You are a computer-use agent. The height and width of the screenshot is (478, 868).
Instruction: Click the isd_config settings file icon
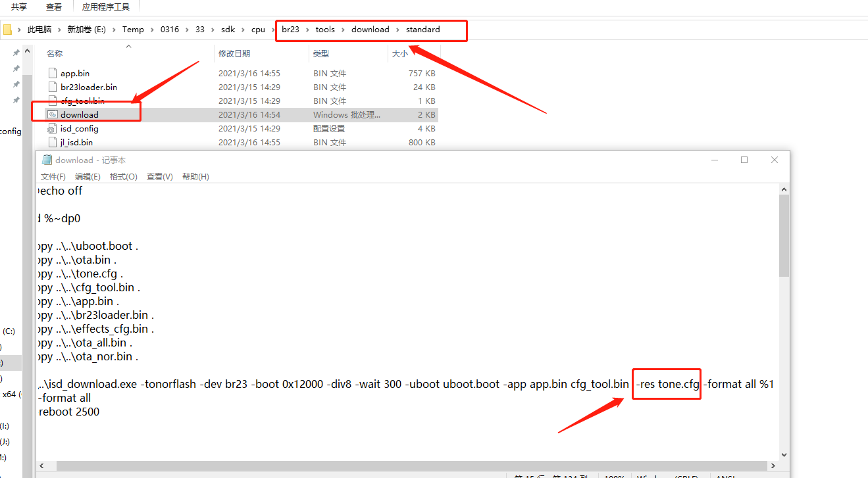coord(53,128)
